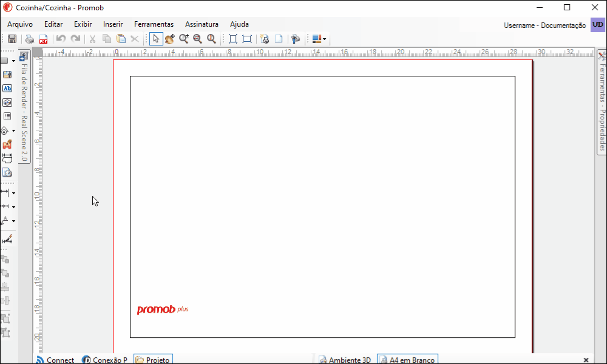Open the Inserir menu
This screenshot has height=364, width=607.
[113, 24]
